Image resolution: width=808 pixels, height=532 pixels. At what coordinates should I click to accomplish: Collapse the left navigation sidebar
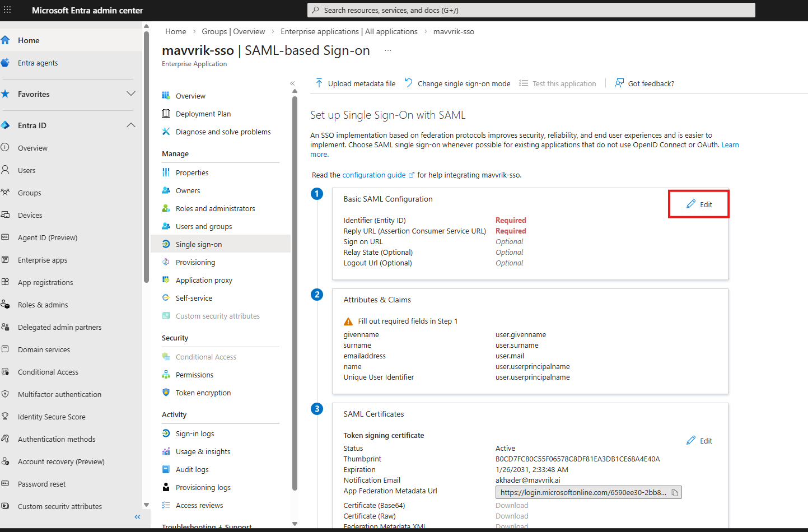pos(137,517)
